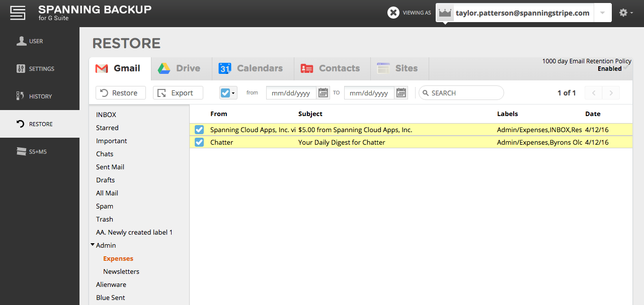Image resolution: width=644 pixels, height=305 pixels.
Task: Open the History sidebar section
Action: tap(40, 96)
